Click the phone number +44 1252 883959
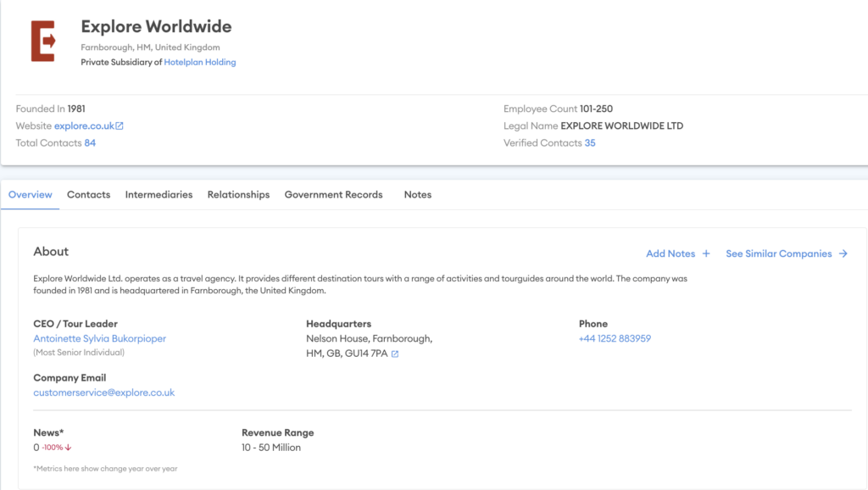This screenshot has height=490, width=868. [x=615, y=338]
